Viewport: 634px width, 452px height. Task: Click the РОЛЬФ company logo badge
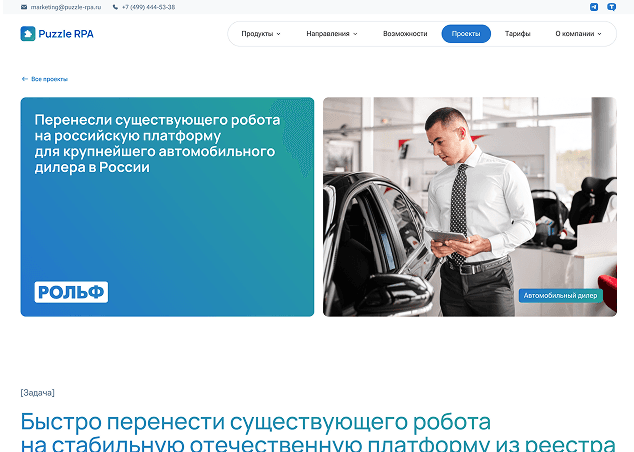(x=71, y=292)
